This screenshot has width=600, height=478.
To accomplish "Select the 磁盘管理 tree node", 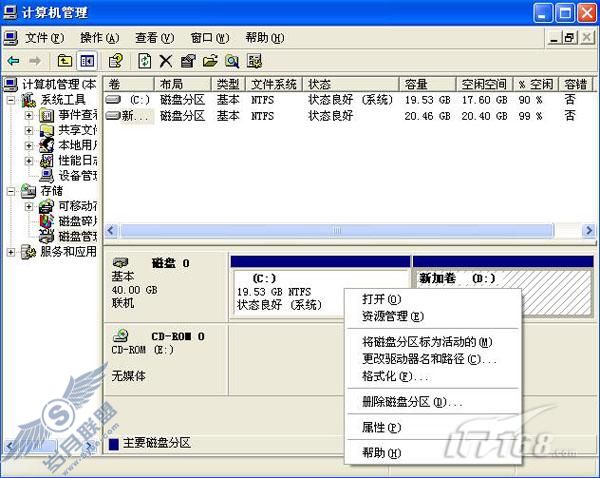I will 69,237.
